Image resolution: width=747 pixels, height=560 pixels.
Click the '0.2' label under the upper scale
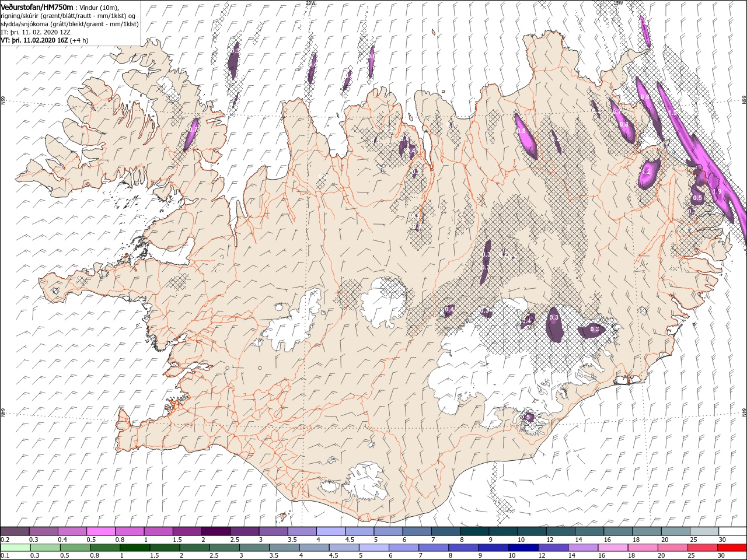[x=5, y=540]
